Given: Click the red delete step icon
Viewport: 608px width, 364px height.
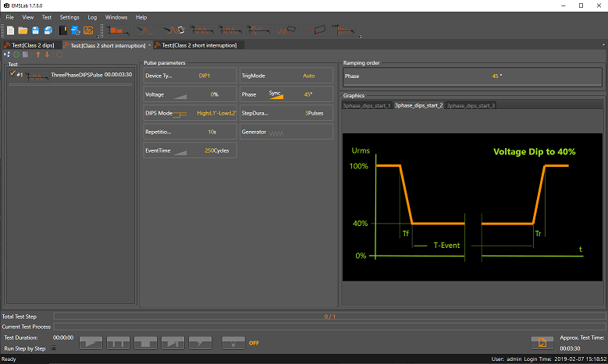Looking at the screenshot, I should (x=59, y=55).
